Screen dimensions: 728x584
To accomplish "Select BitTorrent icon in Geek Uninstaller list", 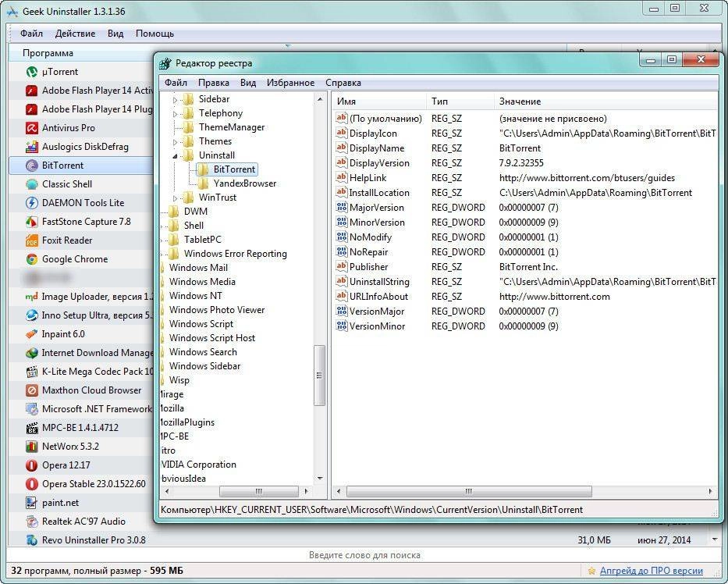I will coord(31,166).
